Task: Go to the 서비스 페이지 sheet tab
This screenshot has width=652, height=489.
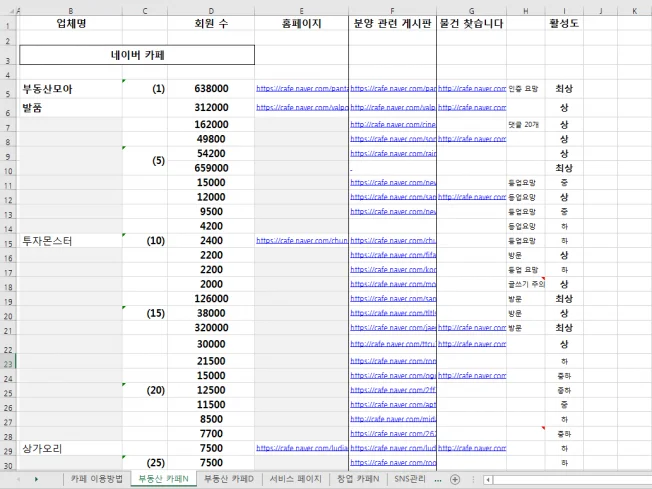Action: click(x=295, y=480)
